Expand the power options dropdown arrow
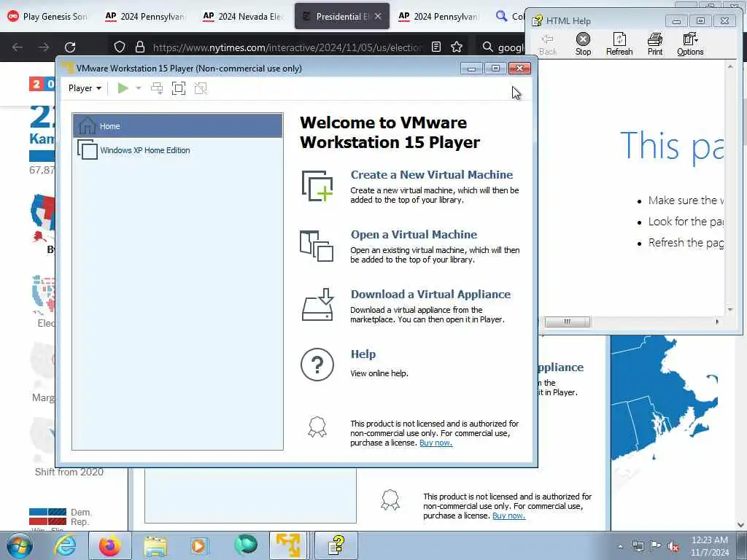The height and width of the screenshot is (560, 747). (139, 88)
